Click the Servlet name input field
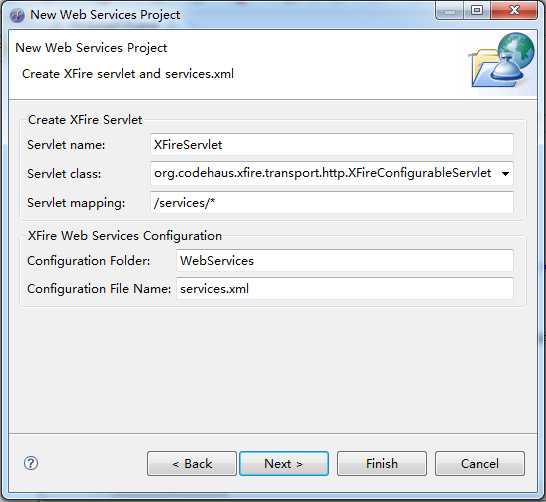 pyautogui.click(x=332, y=144)
